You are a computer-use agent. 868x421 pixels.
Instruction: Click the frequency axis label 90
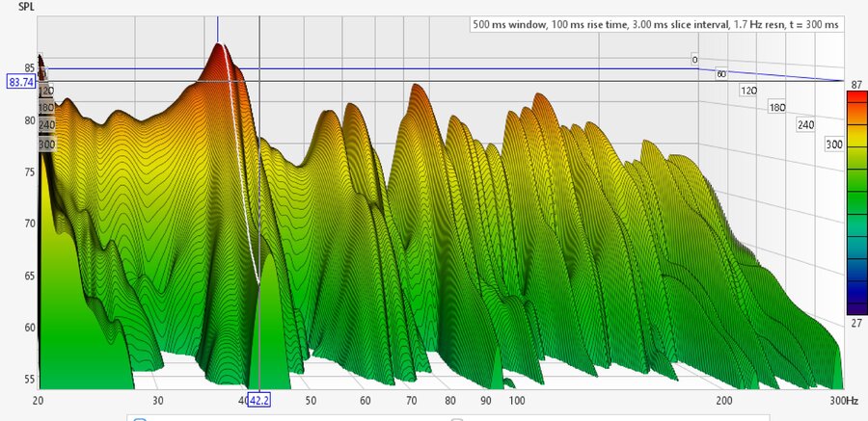(x=486, y=400)
